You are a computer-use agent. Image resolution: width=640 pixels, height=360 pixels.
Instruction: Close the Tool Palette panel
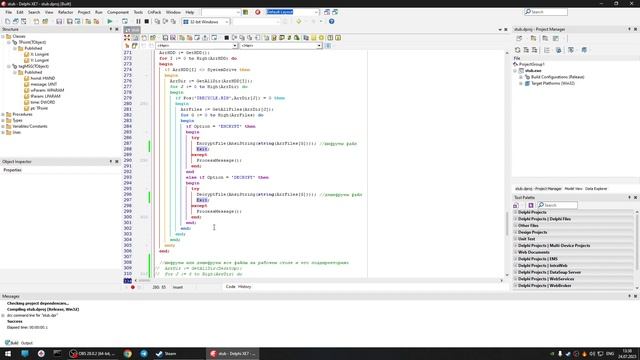point(636,198)
